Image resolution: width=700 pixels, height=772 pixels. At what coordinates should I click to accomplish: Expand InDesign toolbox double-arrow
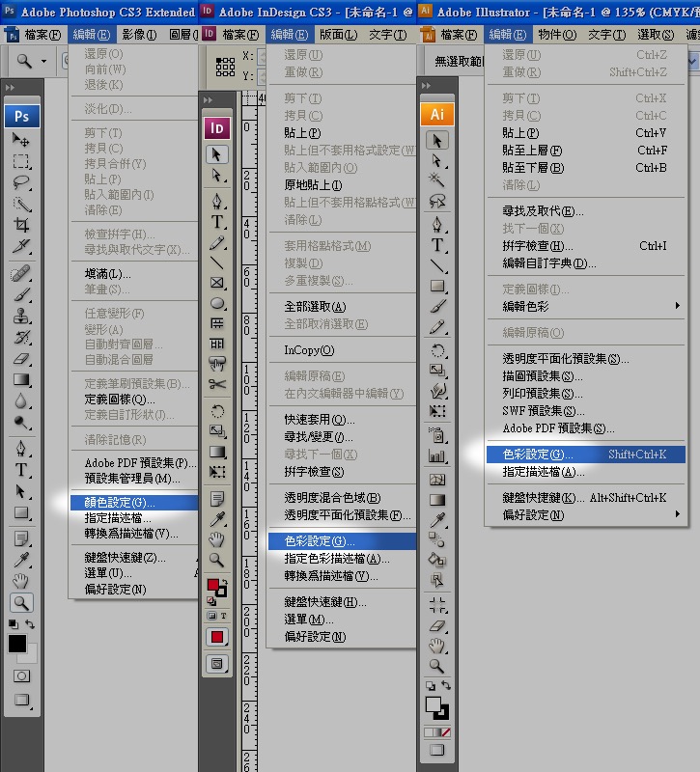pos(208,100)
